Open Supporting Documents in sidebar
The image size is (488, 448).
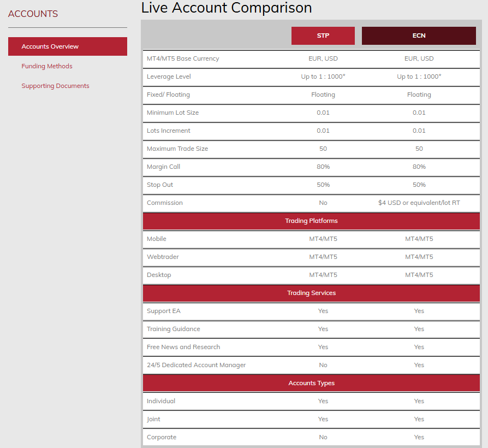pos(55,86)
